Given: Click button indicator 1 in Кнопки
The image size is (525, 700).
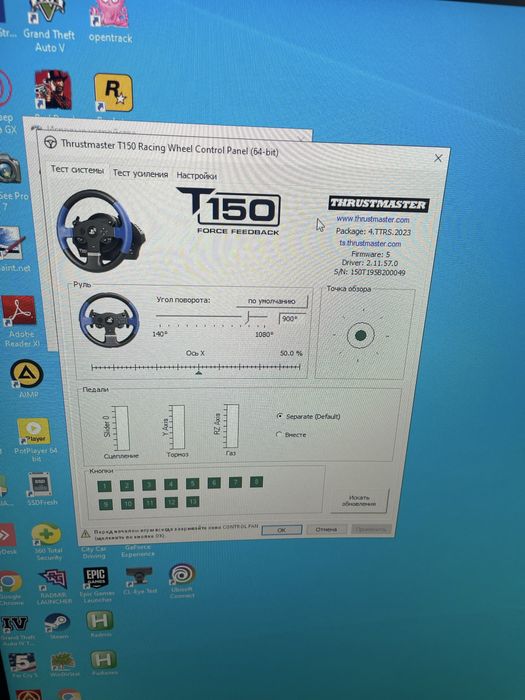Looking at the screenshot, I should point(104,486).
